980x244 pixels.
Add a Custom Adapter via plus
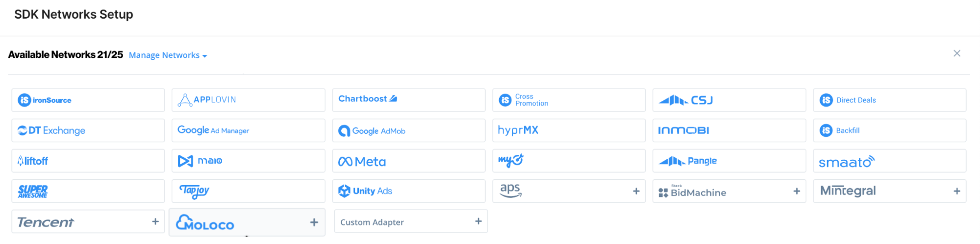pos(478,221)
